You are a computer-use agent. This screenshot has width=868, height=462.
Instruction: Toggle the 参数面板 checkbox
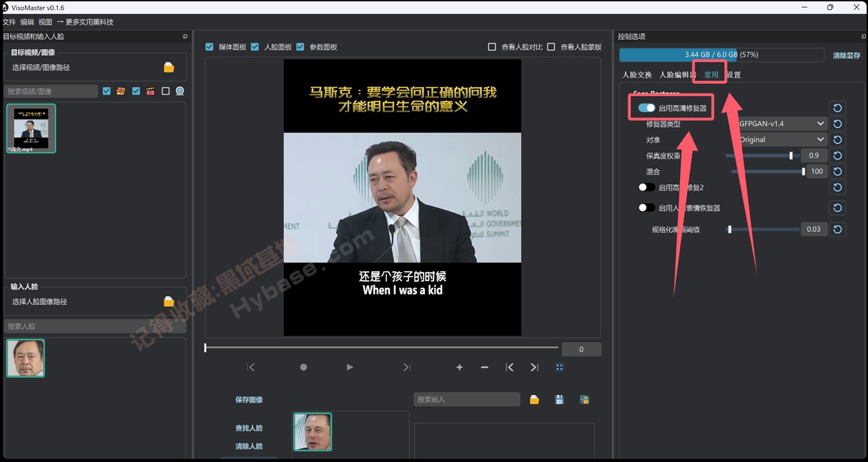pos(300,47)
